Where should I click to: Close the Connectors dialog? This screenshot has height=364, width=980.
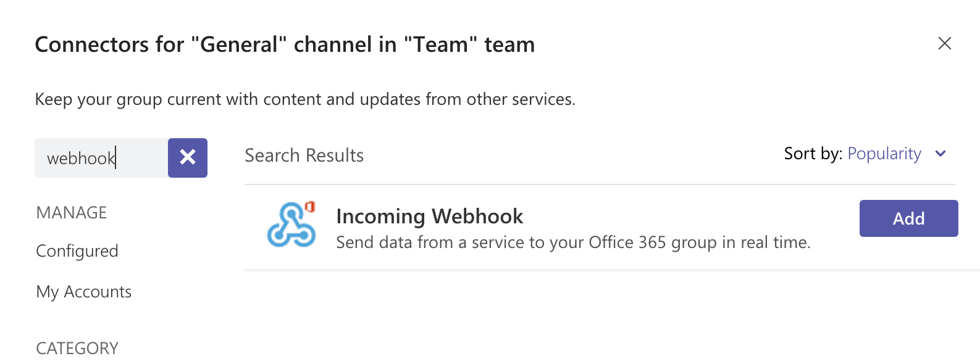[944, 43]
